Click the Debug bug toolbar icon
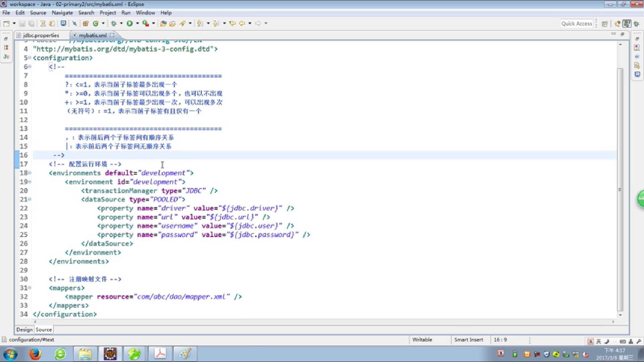This screenshot has height=362, width=644. (114, 23)
